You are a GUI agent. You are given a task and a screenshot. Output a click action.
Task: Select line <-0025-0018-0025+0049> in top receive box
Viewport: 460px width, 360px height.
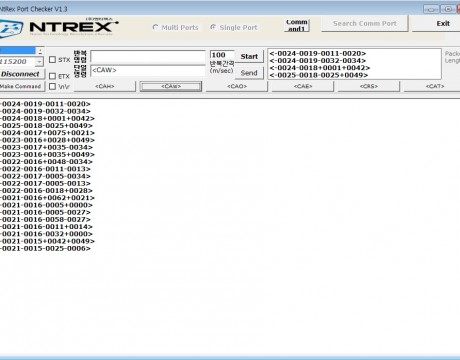[x=319, y=75]
